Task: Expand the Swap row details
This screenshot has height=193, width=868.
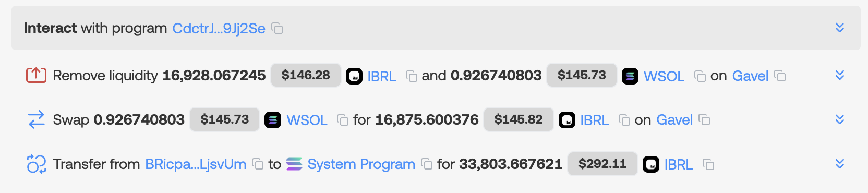Action: 840,119
